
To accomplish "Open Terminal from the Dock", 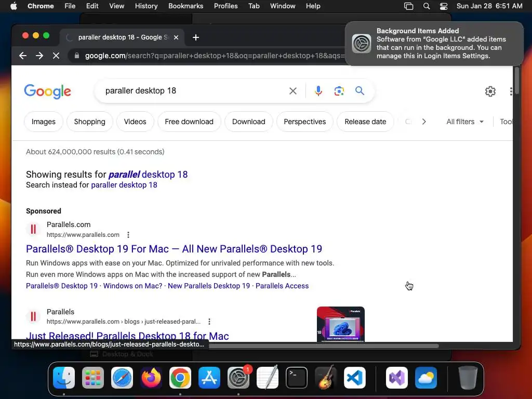I will coord(297,378).
